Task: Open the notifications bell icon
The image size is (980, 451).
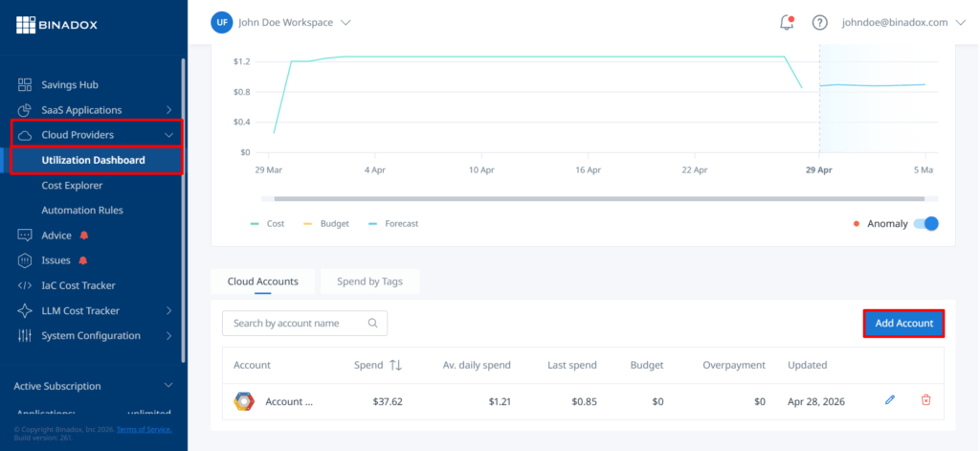Action: coord(787,23)
